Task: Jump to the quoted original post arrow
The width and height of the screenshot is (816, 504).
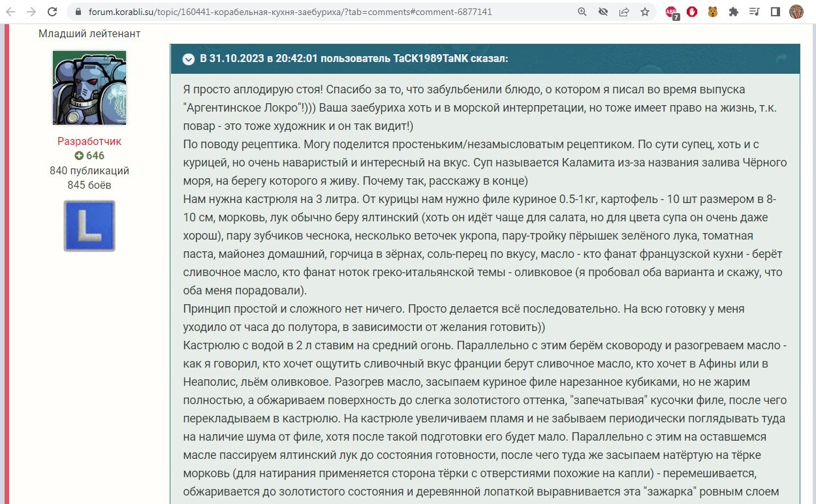Action: point(781,59)
